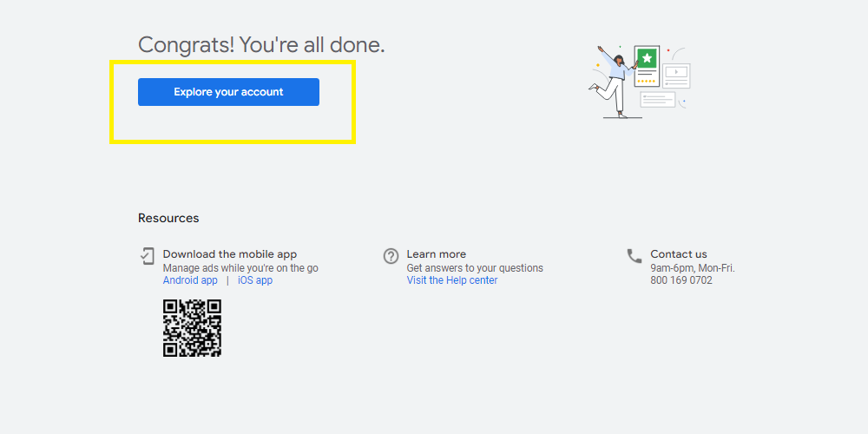Image resolution: width=868 pixels, height=434 pixels.
Task: Visit the Help center link
Action: (452, 280)
